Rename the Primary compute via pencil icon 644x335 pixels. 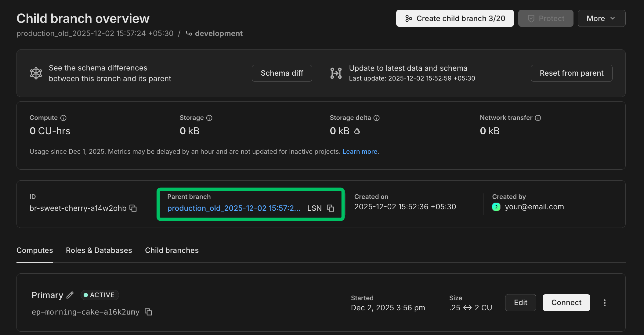pyautogui.click(x=70, y=295)
